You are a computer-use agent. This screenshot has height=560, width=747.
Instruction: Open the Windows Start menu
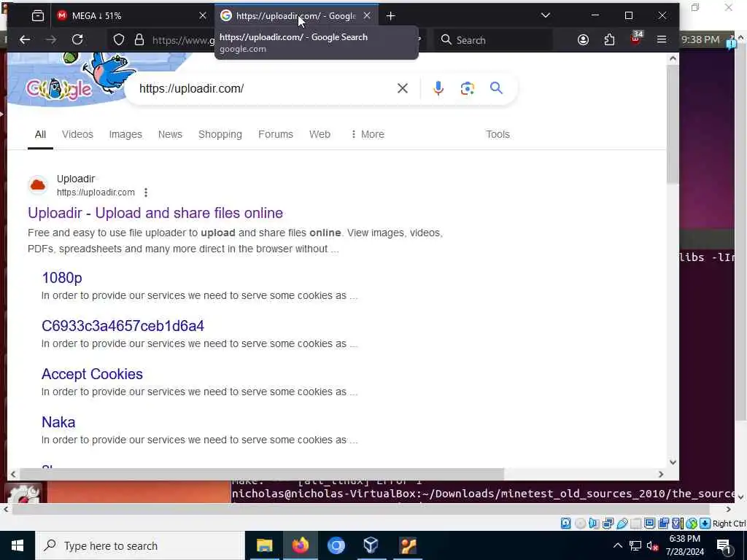click(18, 545)
